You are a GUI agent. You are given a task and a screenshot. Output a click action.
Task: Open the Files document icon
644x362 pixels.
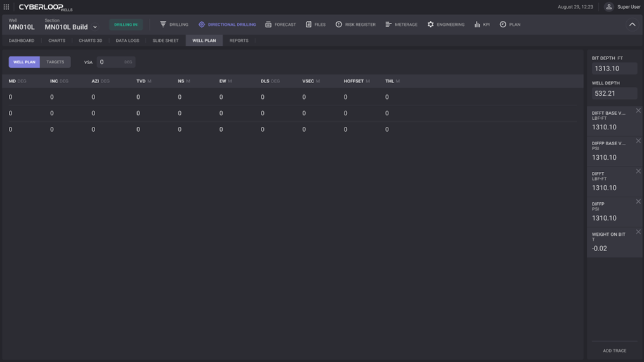[308, 25]
